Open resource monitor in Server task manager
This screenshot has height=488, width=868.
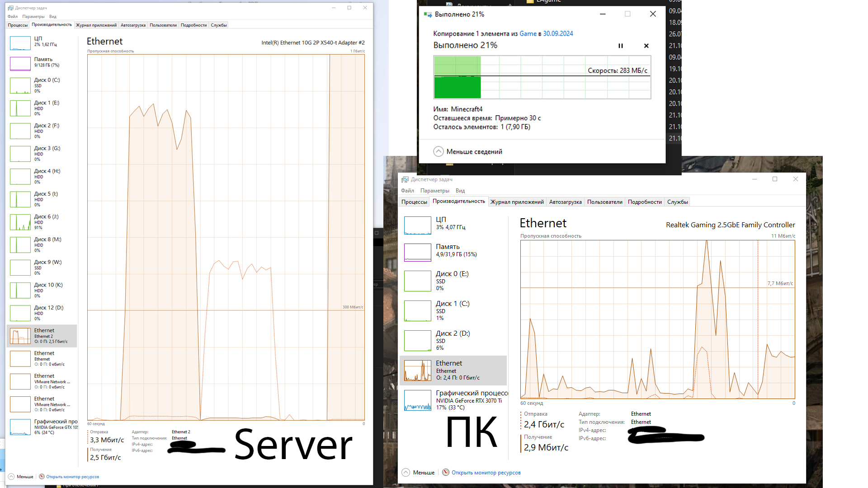pos(72,477)
